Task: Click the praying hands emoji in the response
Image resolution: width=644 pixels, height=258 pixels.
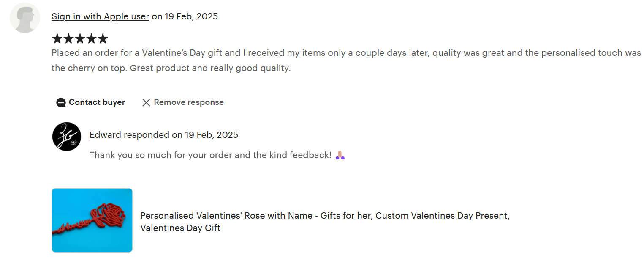Action: point(340,155)
